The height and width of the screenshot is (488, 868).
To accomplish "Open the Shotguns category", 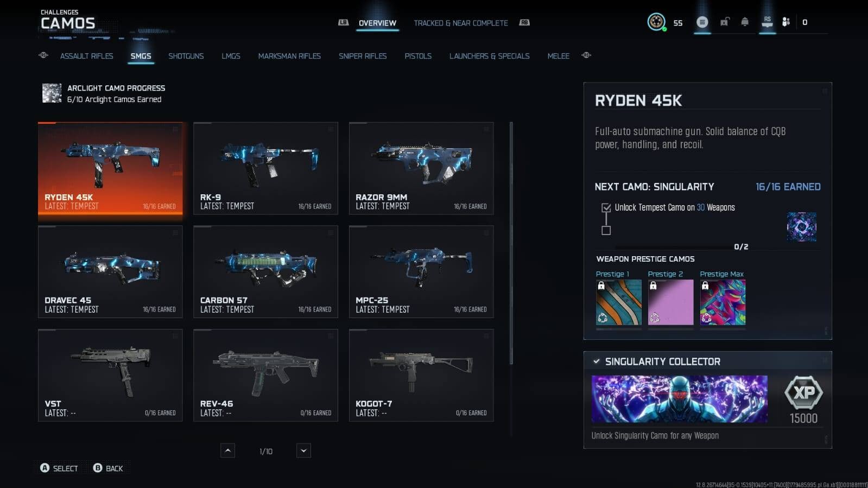I will [x=186, y=56].
